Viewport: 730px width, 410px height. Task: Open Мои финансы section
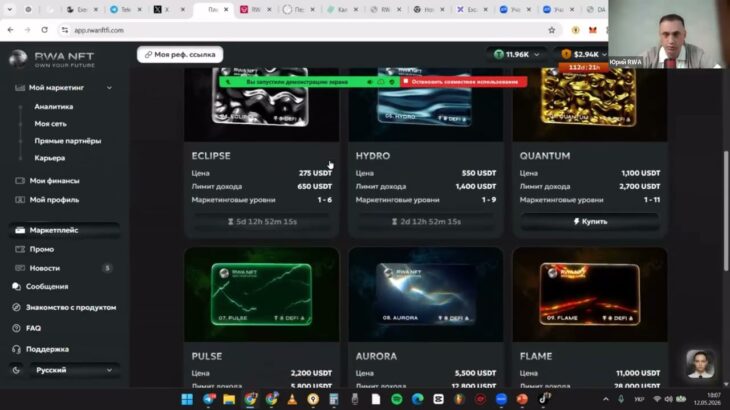pos(54,181)
